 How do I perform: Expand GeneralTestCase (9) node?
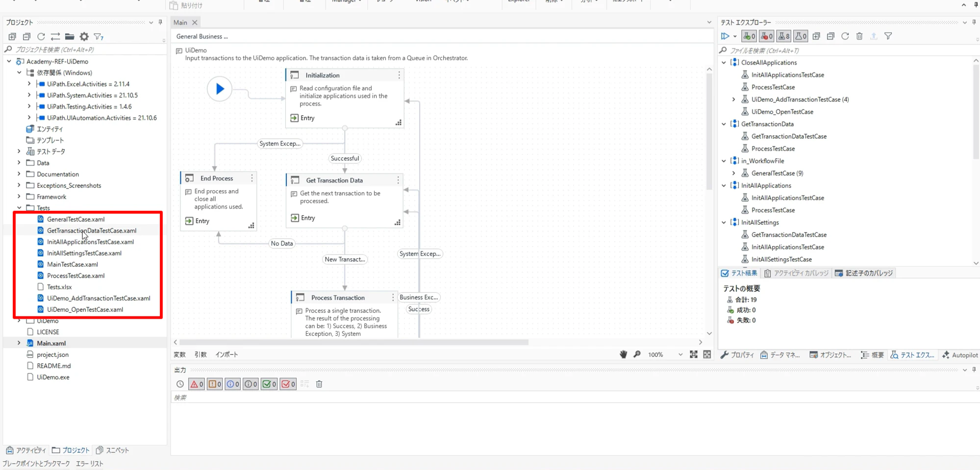pos(734,173)
